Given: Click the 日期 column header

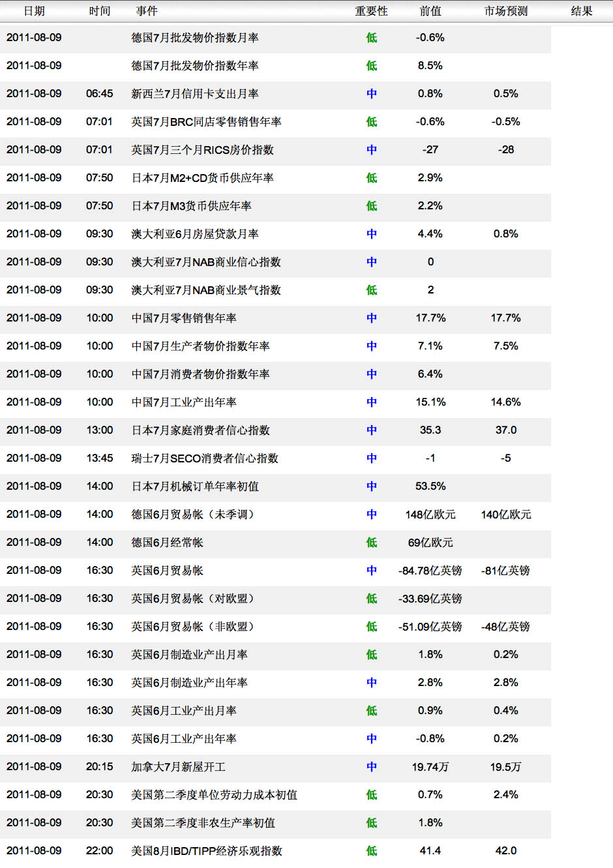Looking at the screenshot, I should [34, 11].
